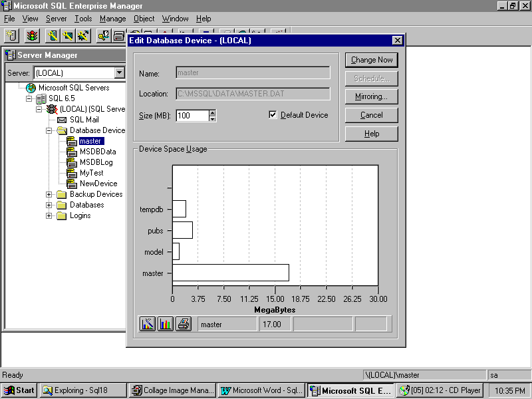
Task: Click the master bar in the usage chart
Action: pos(230,273)
